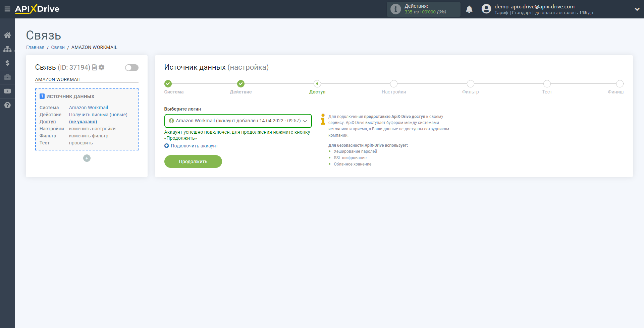The height and width of the screenshot is (328, 644).
Task: Click Подключить аккаунт link
Action: [191, 146]
